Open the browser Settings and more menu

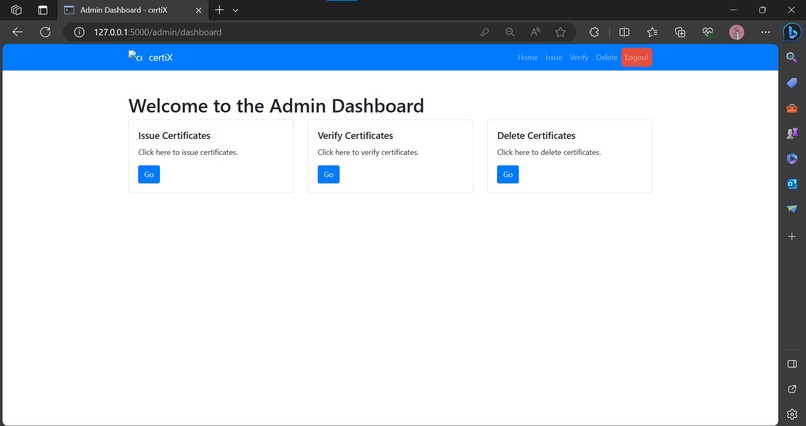tap(765, 32)
